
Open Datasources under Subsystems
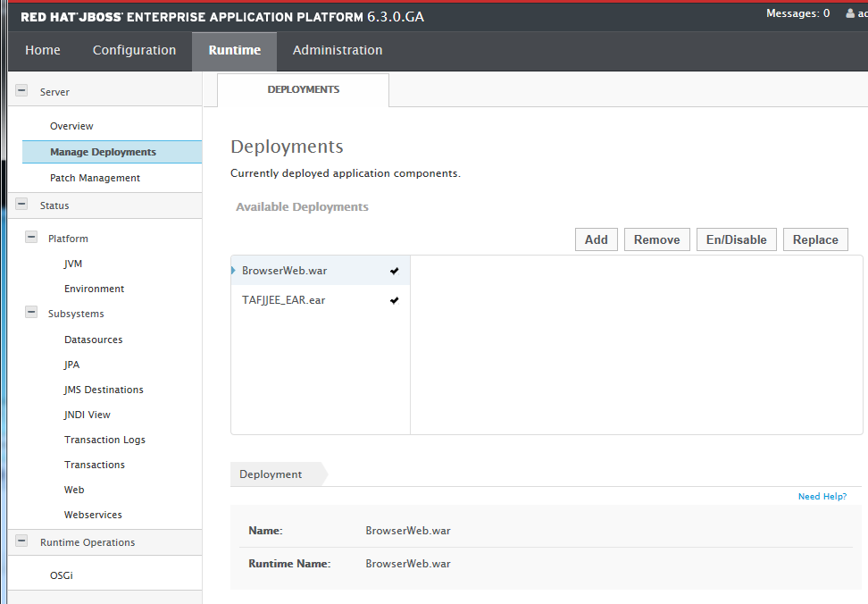(x=93, y=340)
